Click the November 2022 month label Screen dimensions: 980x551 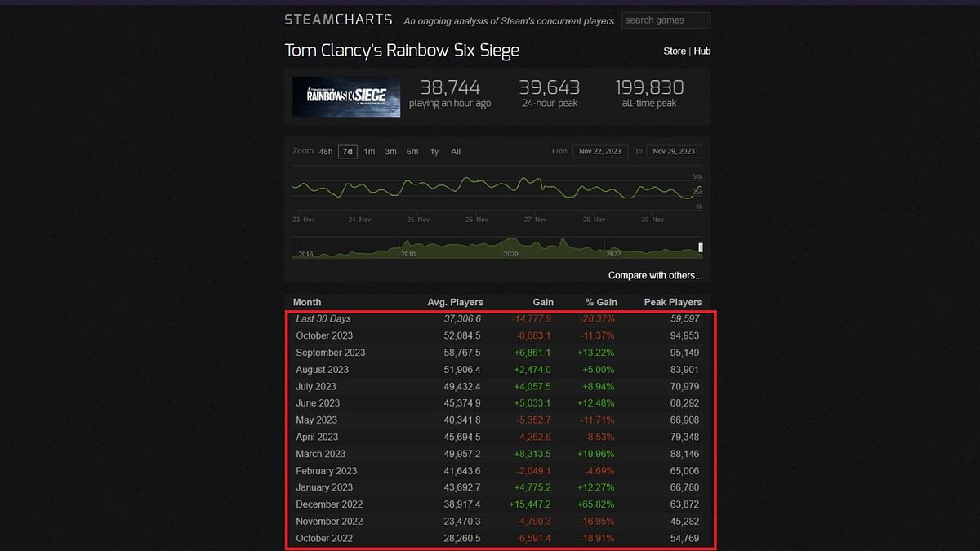(x=330, y=522)
